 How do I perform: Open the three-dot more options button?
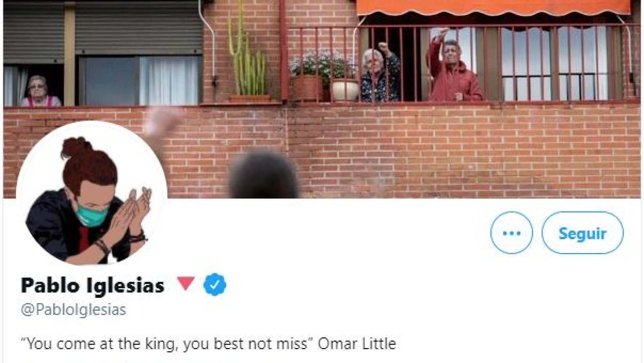coord(511,233)
